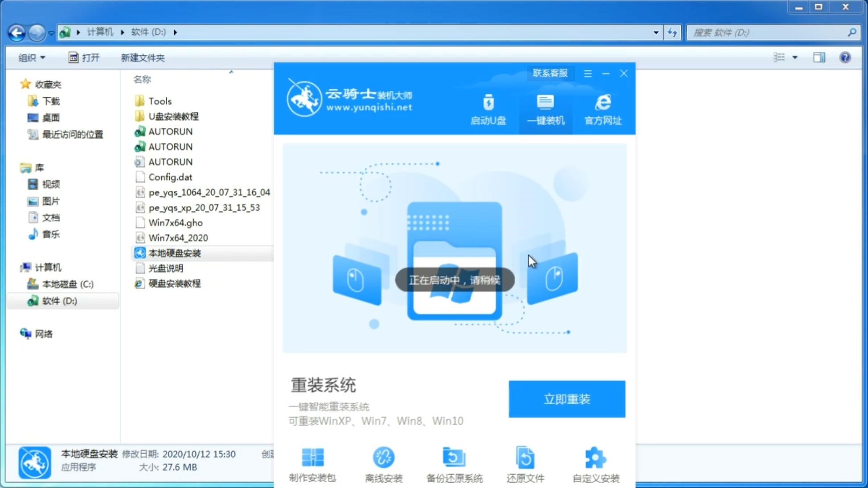Click the 官方网站 (Official Website) icon
The width and height of the screenshot is (868, 488).
coord(602,109)
